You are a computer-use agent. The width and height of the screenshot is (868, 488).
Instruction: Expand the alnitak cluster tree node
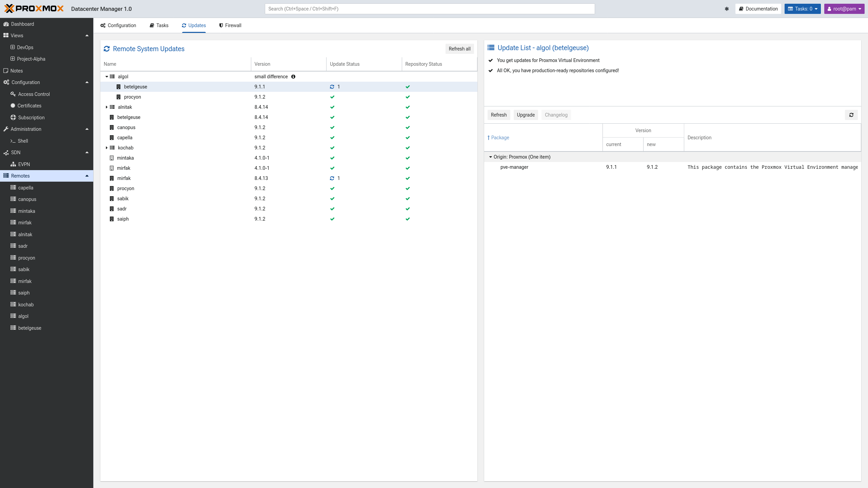pos(106,107)
